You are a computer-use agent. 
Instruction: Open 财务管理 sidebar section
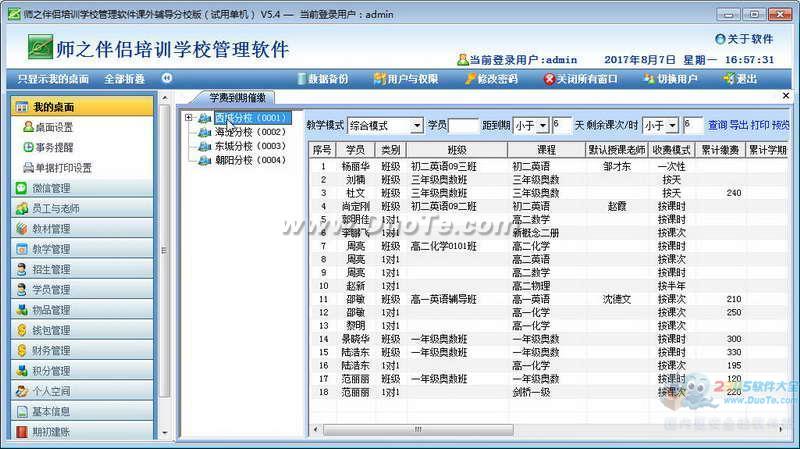82,351
